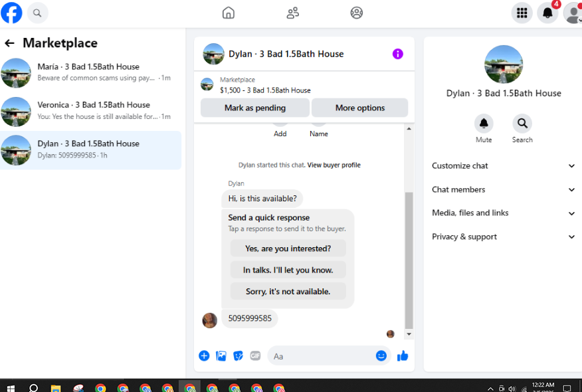The height and width of the screenshot is (392, 582).
Task: Click the house thumbnail in chat header
Action: tap(213, 54)
